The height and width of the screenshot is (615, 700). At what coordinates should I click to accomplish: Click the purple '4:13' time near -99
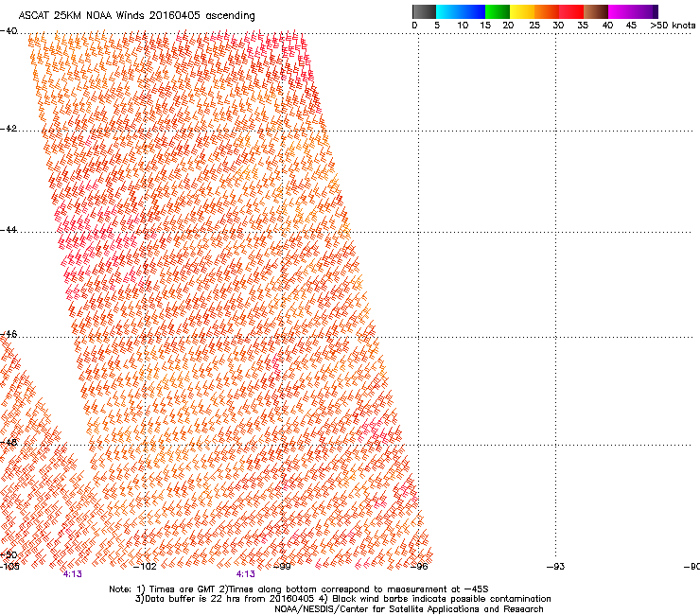coord(246,574)
